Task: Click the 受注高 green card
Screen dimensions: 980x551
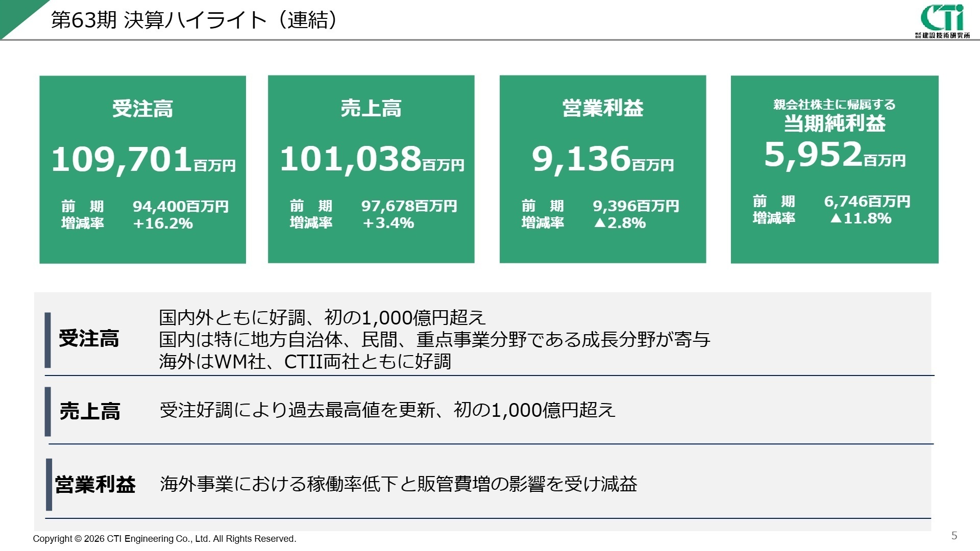Action: tap(143, 168)
